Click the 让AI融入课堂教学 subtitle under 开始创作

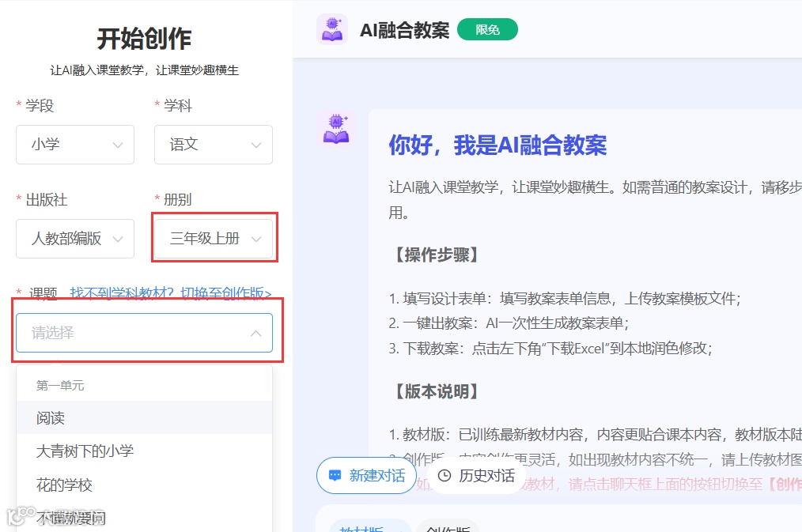pos(144,70)
